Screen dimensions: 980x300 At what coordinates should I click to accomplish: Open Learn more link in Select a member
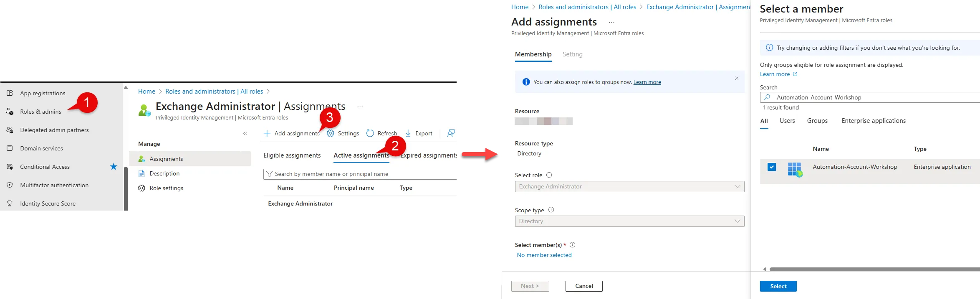[x=778, y=74]
